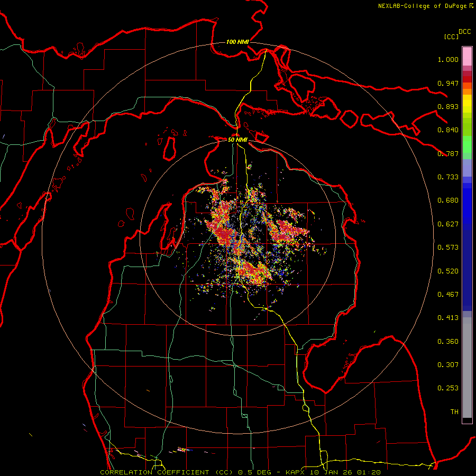The image size is (476, 476).
Task: Select the 0.360 scale value
Action: coord(448,342)
